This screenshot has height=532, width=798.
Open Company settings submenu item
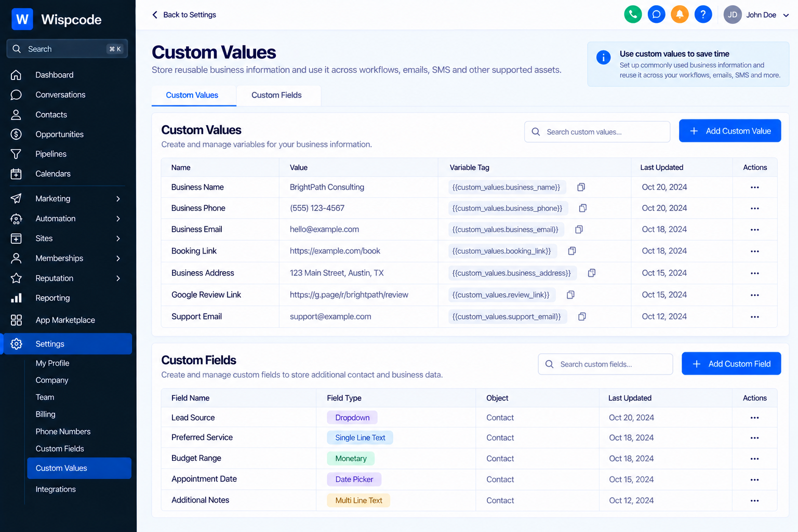[x=52, y=380]
